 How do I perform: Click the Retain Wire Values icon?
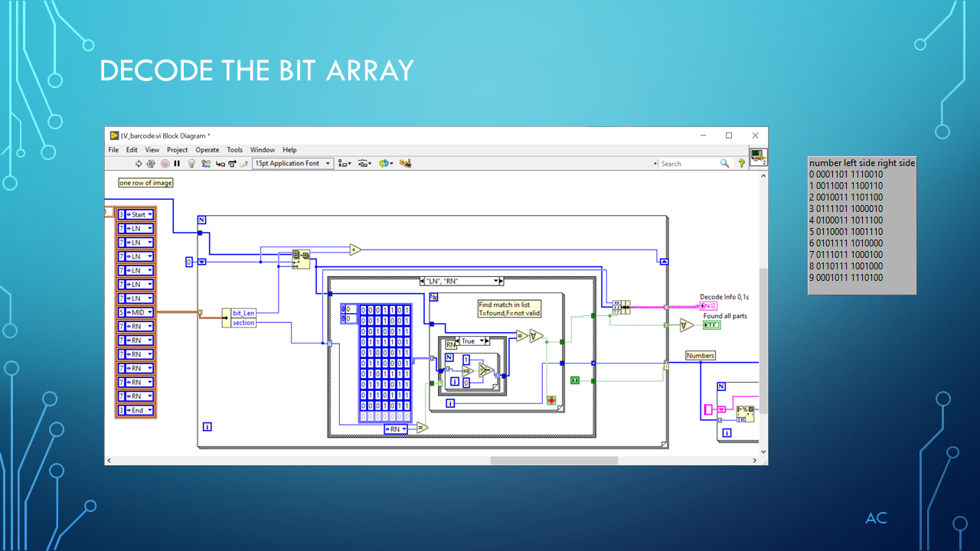pyautogui.click(x=205, y=163)
